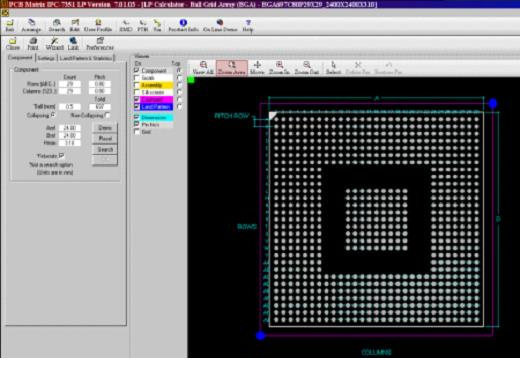
Task: Switch to the Settings tab
Action: 46,58
